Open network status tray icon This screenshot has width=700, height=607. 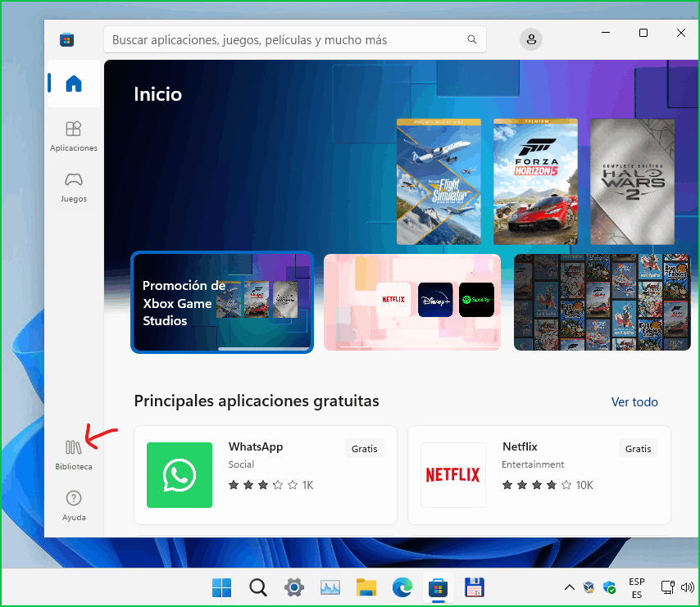[x=668, y=587]
